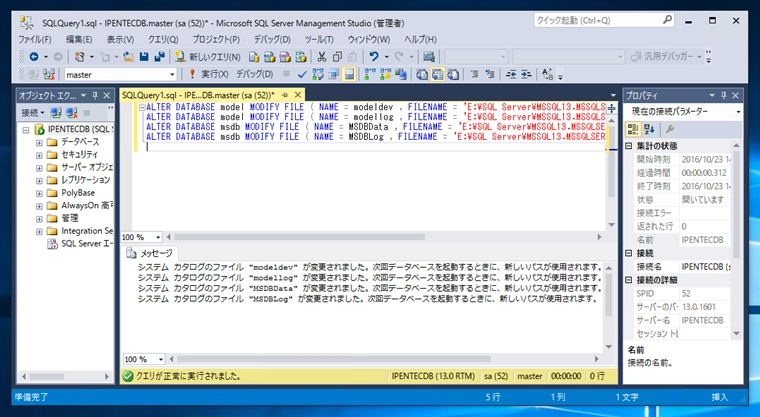Viewport: 760px width, 417px height.
Task: Expand the PolyBase folder node
Action: pyautogui.click(x=39, y=193)
